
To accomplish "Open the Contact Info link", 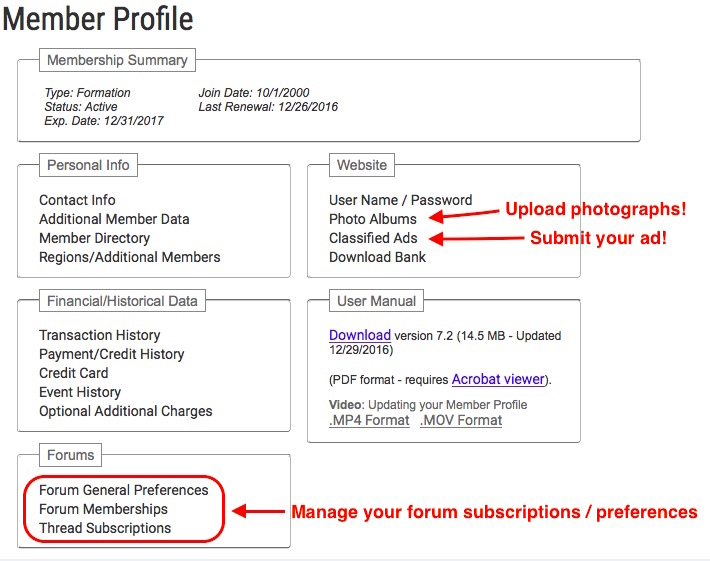I will click(77, 200).
